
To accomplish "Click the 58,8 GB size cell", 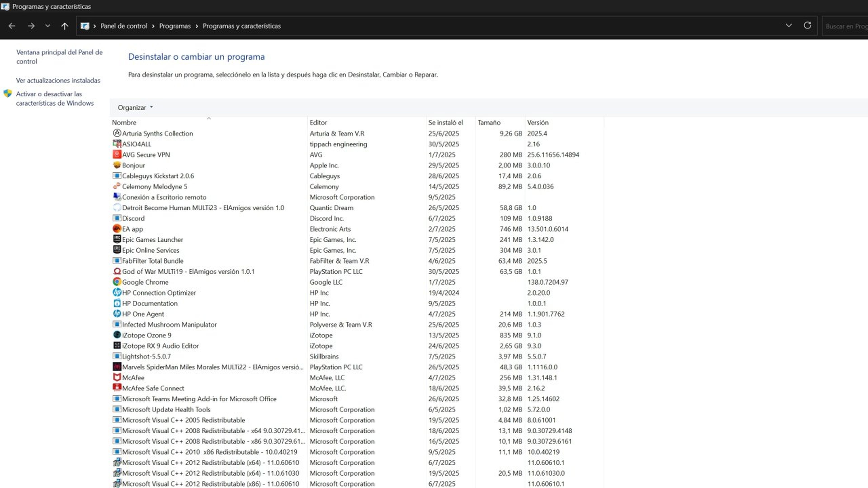I will point(511,208).
